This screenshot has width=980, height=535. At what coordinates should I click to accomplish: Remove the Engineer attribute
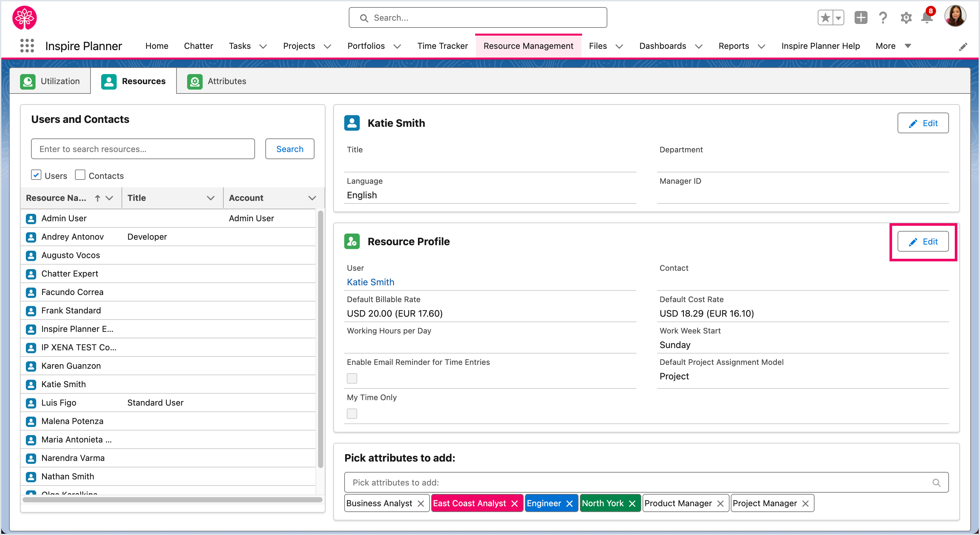coord(570,504)
